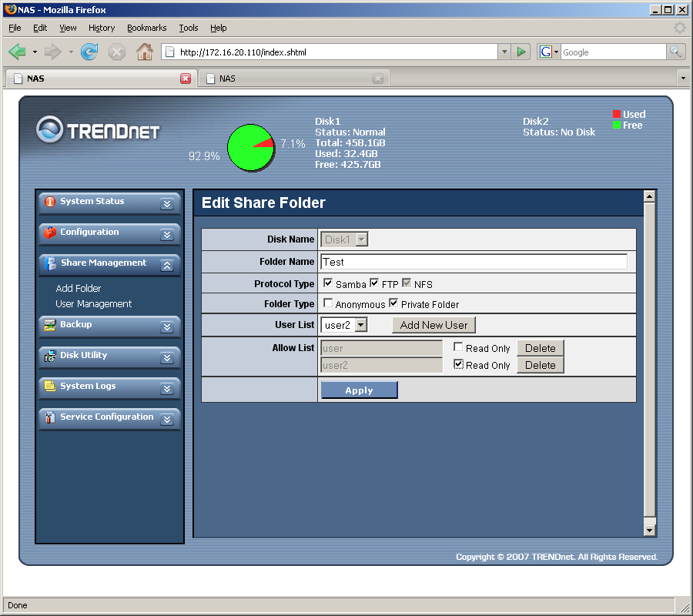Close the second NAS tab
Viewport: 693px width, 616px height.
pos(378,79)
